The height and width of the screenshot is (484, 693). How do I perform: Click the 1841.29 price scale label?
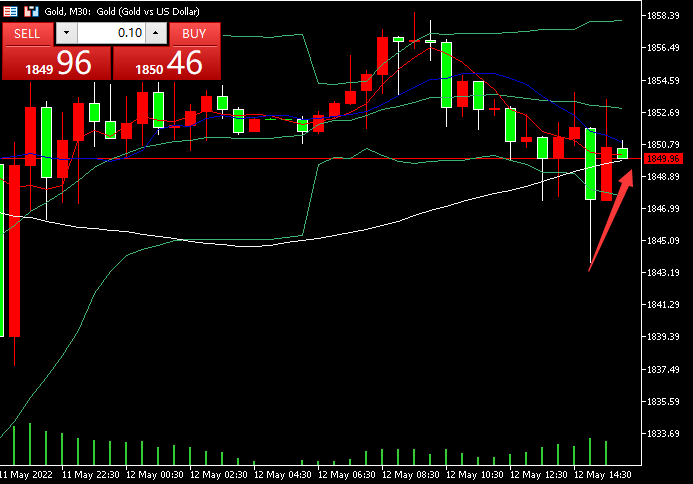coord(663,305)
